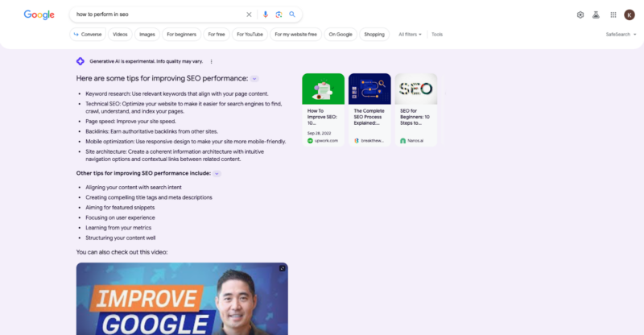
Task: Open the account avatar K
Action: coord(630,14)
